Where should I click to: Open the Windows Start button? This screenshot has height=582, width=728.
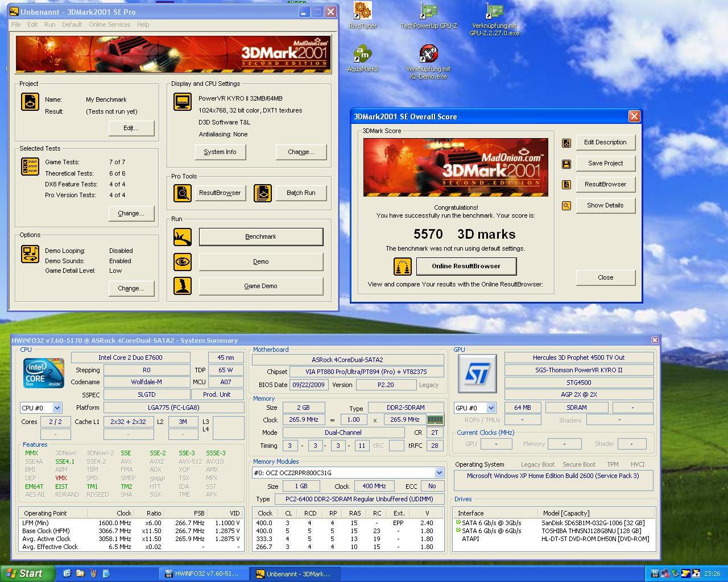pos(28,573)
